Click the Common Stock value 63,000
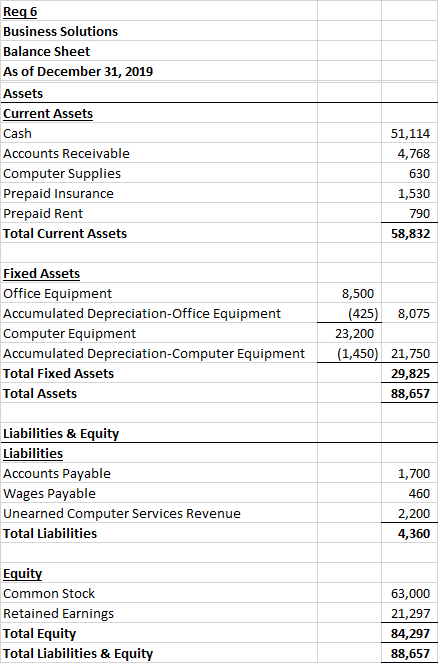Screen dimensions: 438x663 [410, 594]
